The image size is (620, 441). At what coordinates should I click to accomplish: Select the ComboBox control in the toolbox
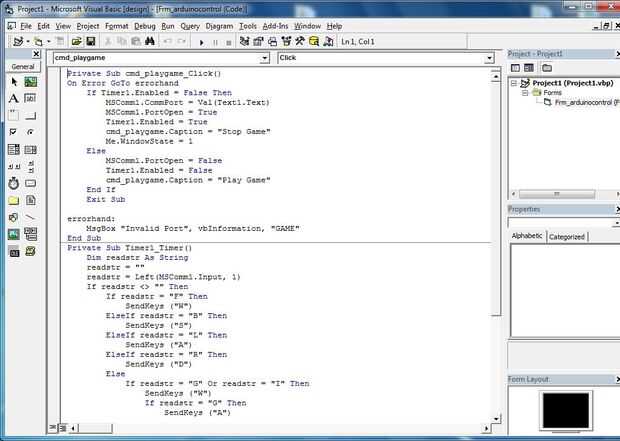13,150
